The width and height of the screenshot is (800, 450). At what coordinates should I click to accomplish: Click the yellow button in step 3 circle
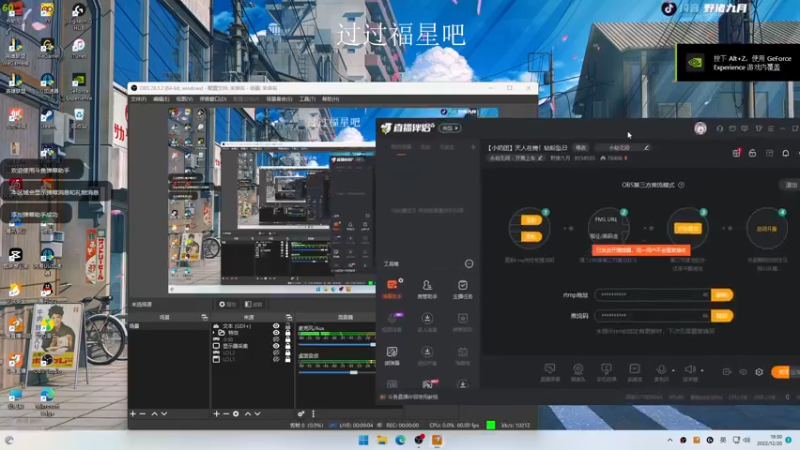(688, 229)
